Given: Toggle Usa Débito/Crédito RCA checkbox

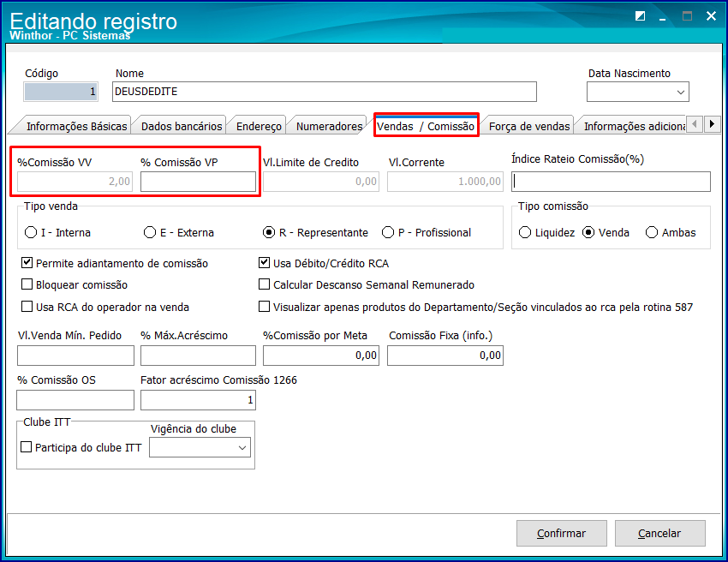Looking at the screenshot, I should pos(264,263).
